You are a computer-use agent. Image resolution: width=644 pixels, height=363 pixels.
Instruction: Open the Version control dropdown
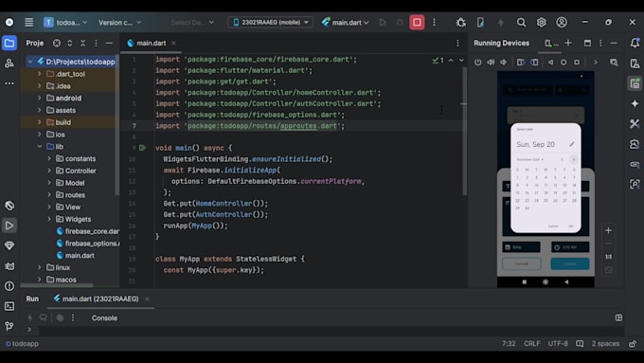tap(119, 22)
